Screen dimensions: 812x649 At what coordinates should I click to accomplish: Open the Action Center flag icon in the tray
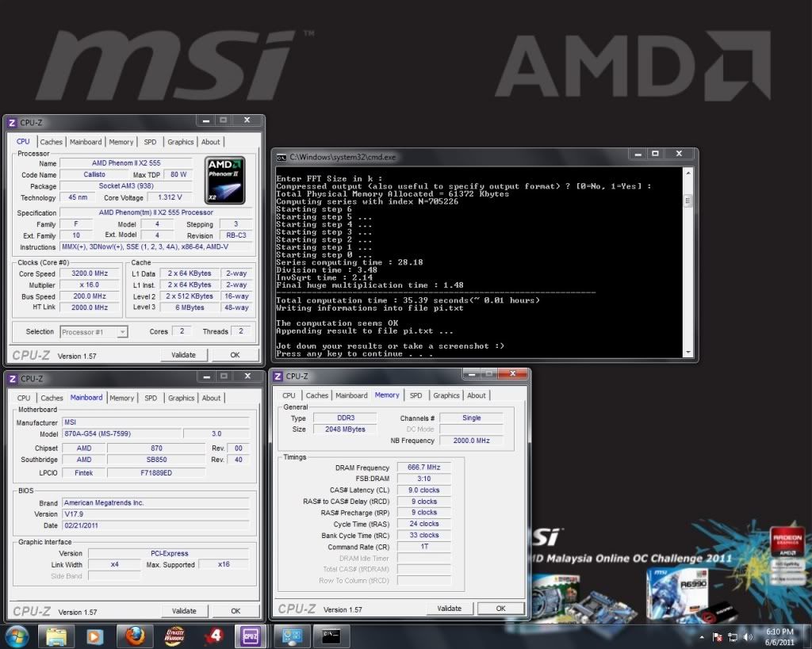click(x=717, y=636)
